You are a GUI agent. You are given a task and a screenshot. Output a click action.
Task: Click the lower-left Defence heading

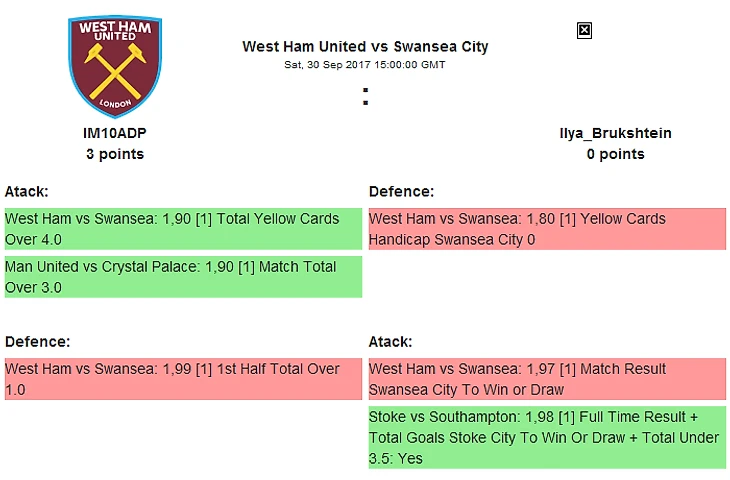click(37, 341)
